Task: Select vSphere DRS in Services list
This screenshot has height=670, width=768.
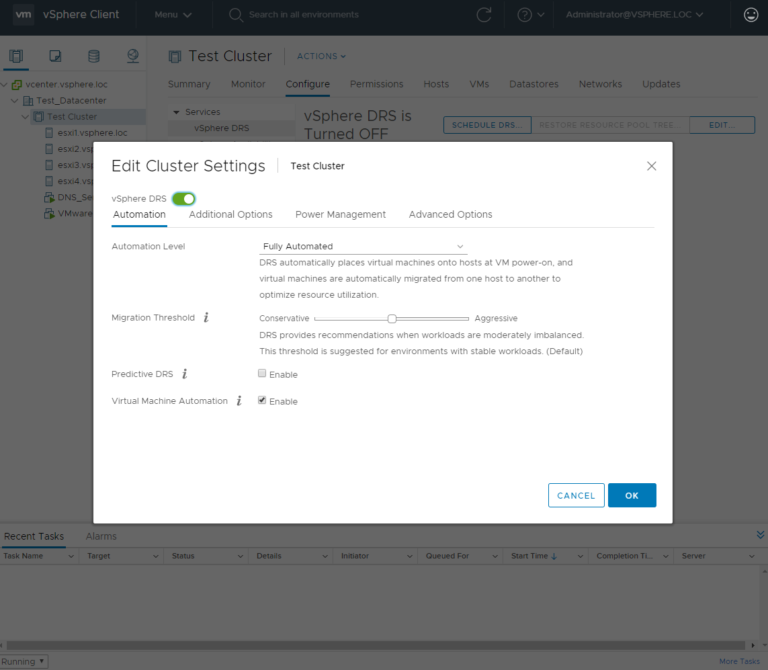Action: point(222,128)
